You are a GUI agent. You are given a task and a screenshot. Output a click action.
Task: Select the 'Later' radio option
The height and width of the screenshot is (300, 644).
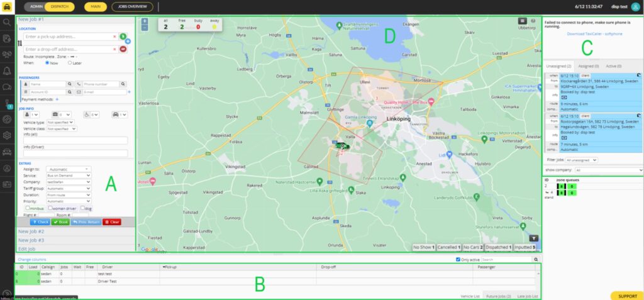click(x=70, y=63)
